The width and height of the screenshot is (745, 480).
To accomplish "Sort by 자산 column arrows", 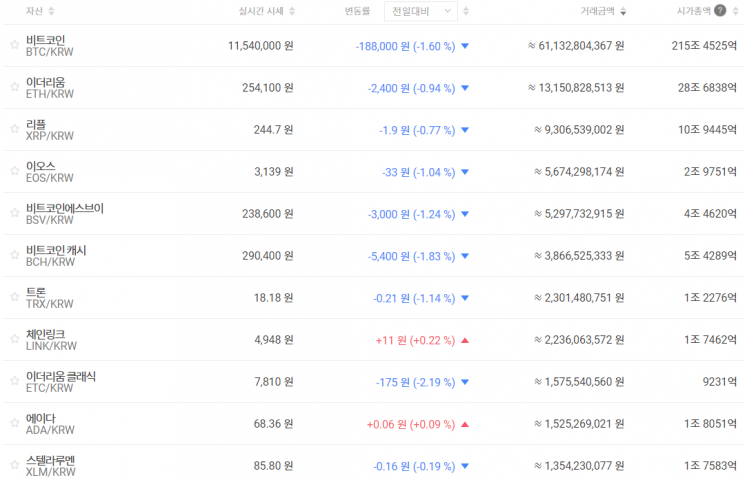I will [51, 11].
